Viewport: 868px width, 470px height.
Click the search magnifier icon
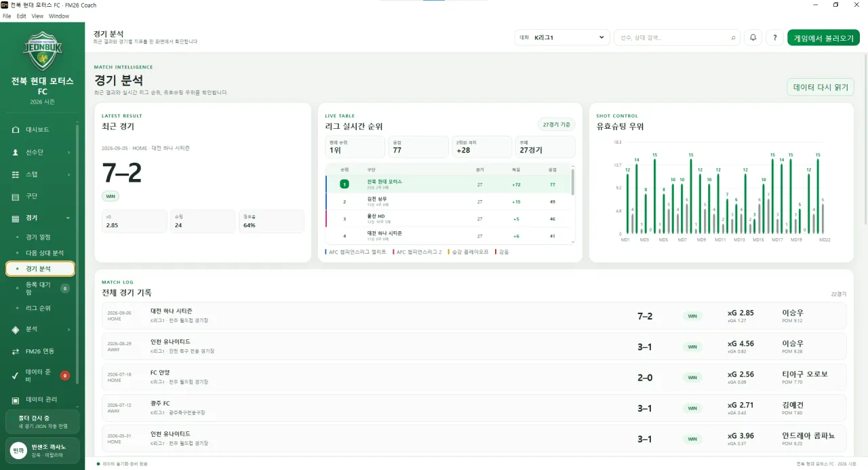(x=733, y=38)
